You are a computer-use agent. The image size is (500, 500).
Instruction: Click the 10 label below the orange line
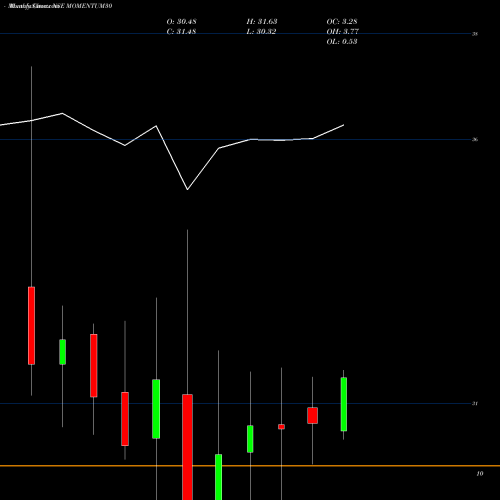[480, 473]
